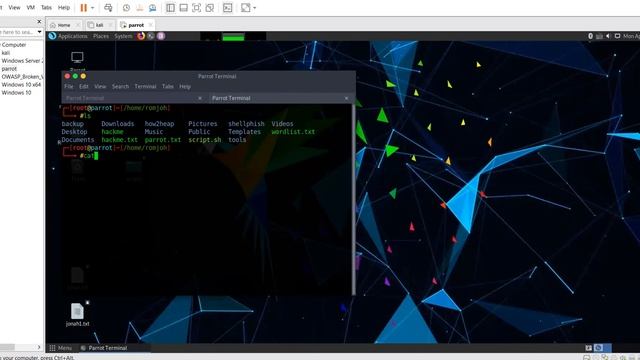
Task: Select Windows 10 in the library list
Action: (x=16, y=93)
